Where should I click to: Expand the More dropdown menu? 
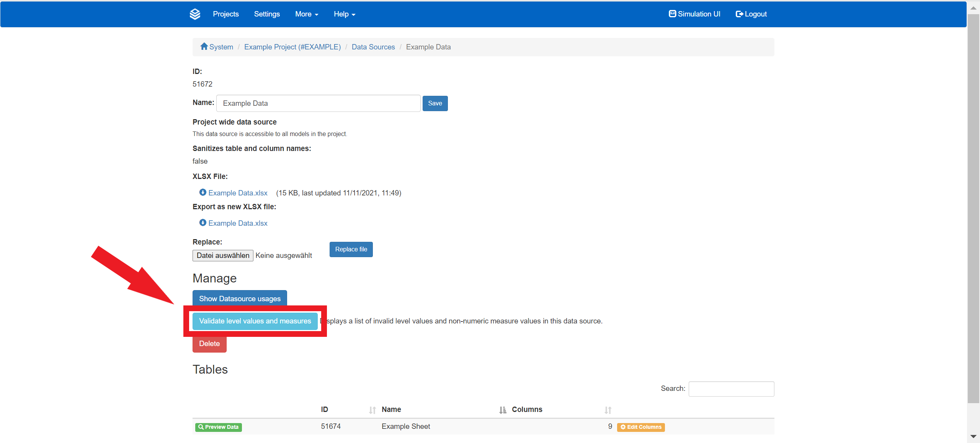tap(307, 14)
